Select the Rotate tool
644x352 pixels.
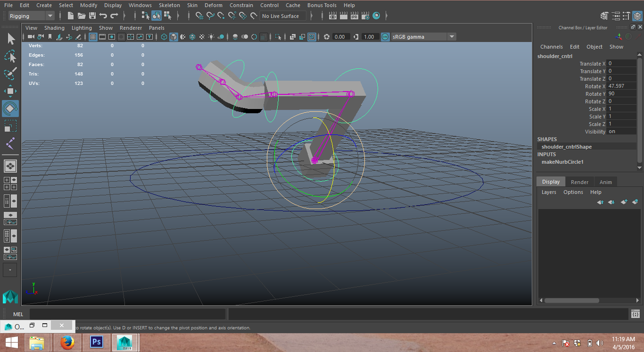pos(10,109)
